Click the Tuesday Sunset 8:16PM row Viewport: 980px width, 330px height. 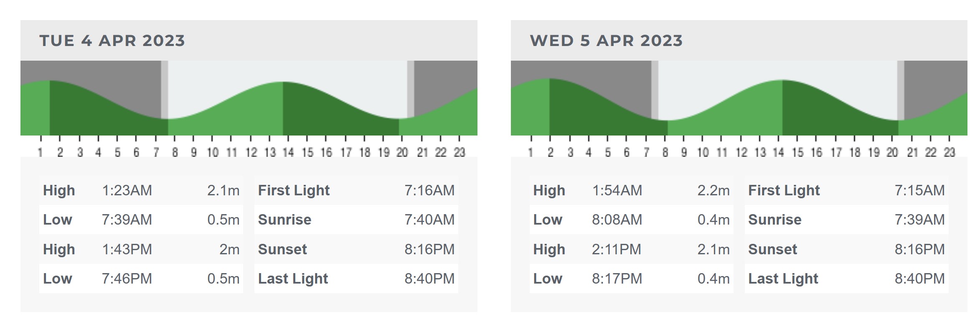pyautogui.click(x=356, y=249)
